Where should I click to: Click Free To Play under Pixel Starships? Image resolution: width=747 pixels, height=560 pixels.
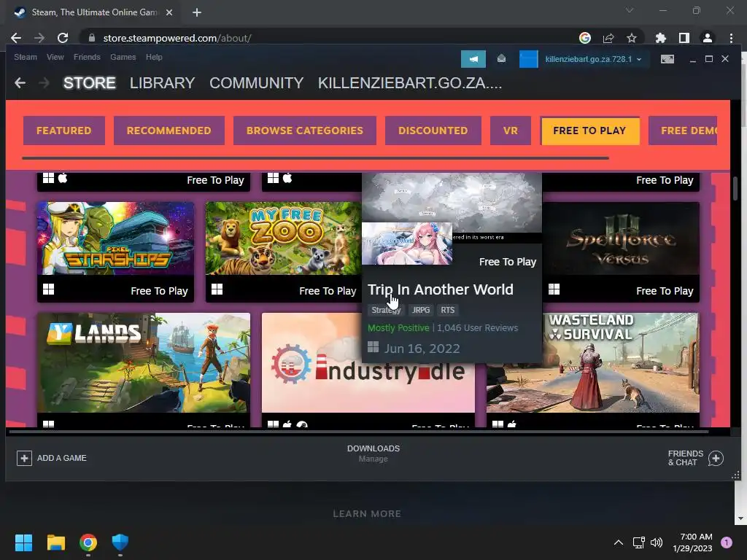(159, 291)
